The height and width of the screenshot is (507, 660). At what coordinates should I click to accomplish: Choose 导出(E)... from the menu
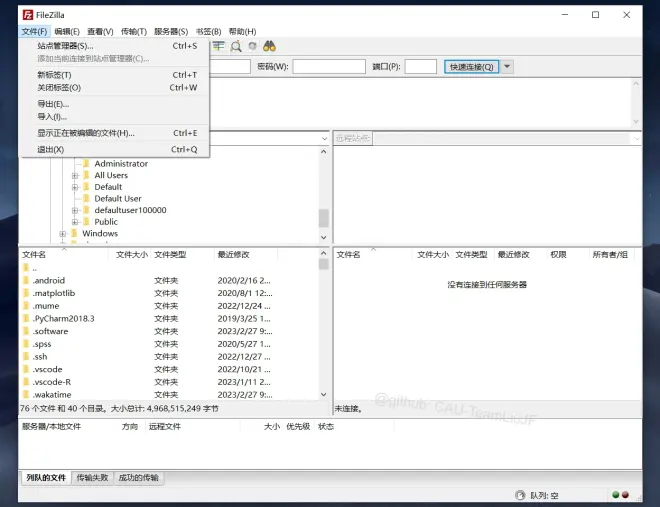114,104
